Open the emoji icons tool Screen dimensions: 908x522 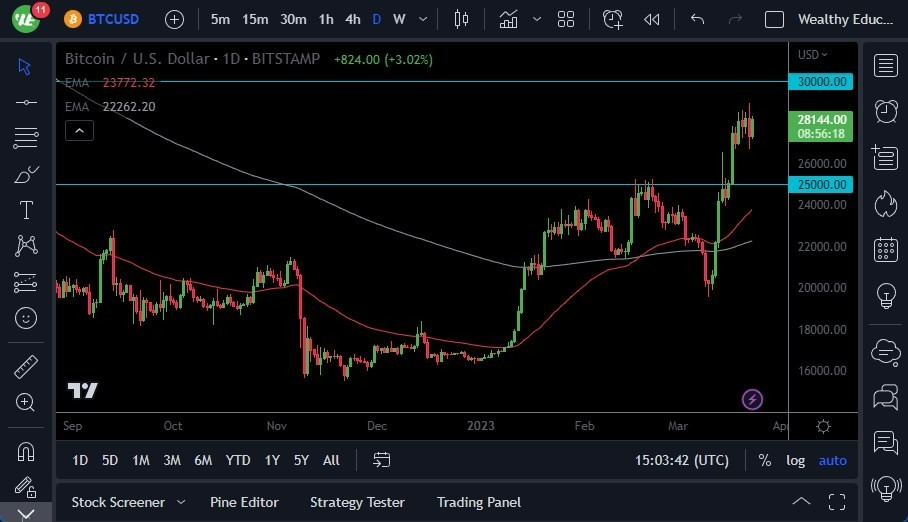25,318
